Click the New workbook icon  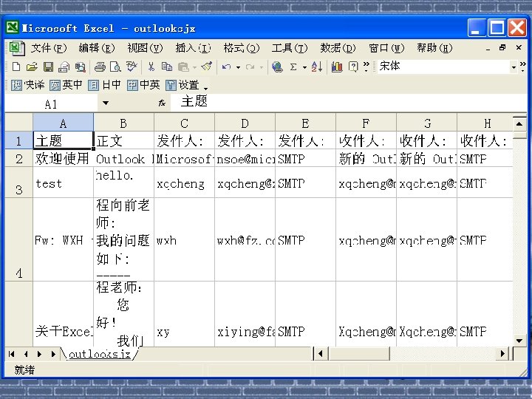click(x=16, y=66)
